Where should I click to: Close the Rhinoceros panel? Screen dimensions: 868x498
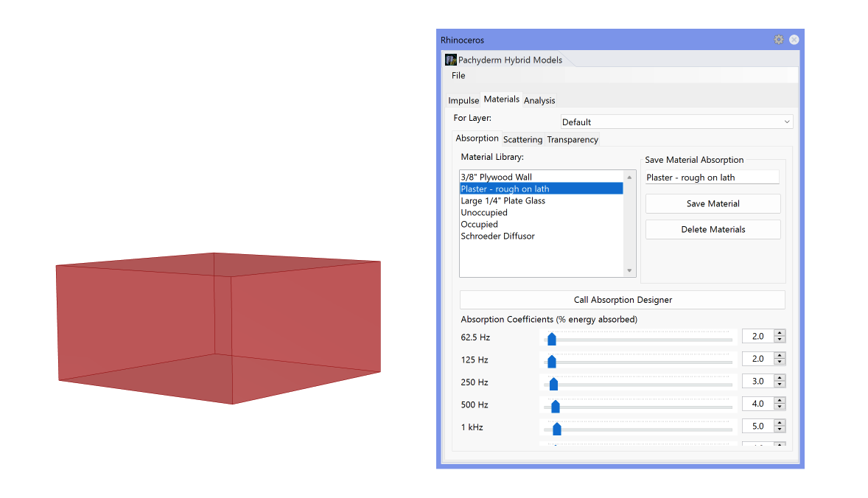(794, 40)
